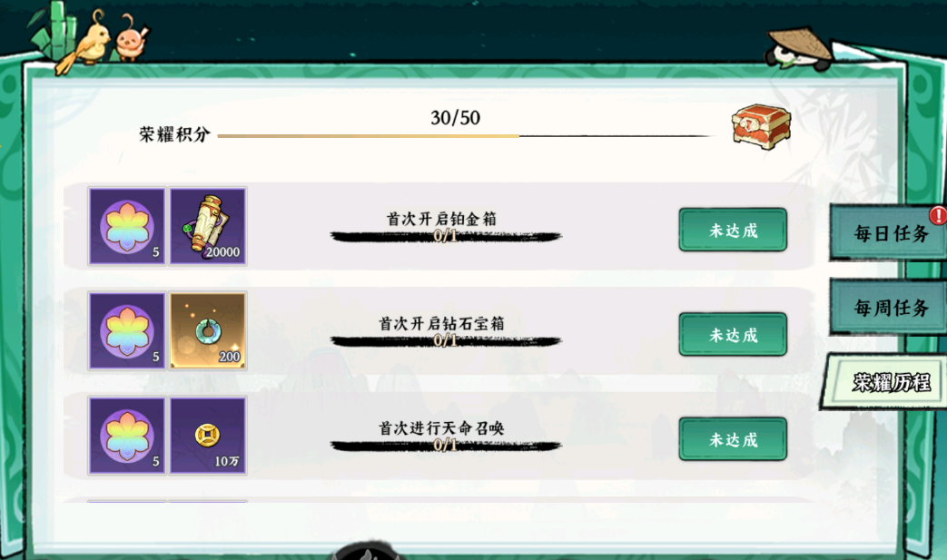Click 未达成 button for 首次进行天命召唤

(x=733, y=438)
